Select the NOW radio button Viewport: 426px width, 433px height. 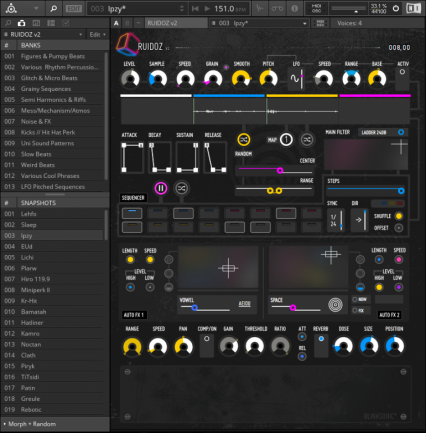coord(355,299)
